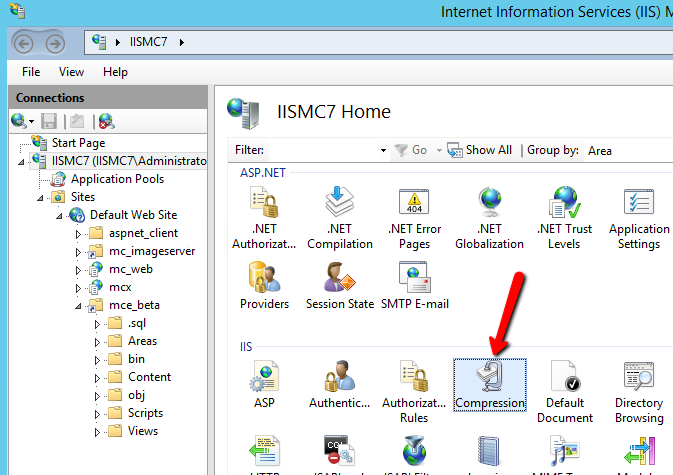This screenshot has height=475, width=673.
Task: Open the MIME Types icon
Action: click(x=564, y=451)
